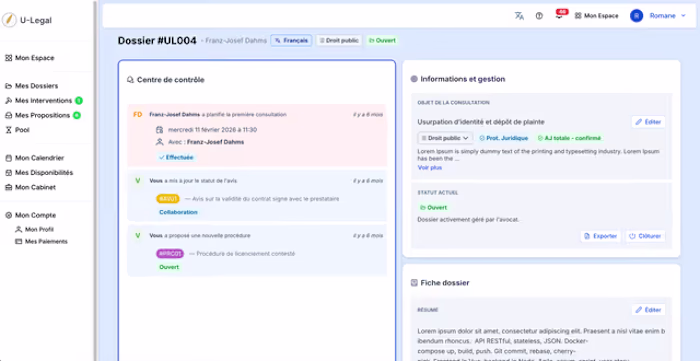Click the FD avatar in the first activity
700x361 pixels.
(138, 115)
